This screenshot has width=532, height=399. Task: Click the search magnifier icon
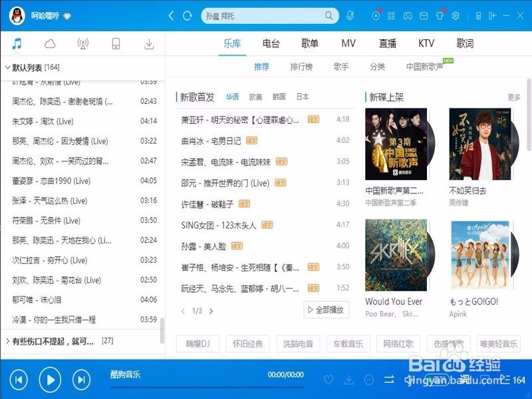click(x=329, y=15)
